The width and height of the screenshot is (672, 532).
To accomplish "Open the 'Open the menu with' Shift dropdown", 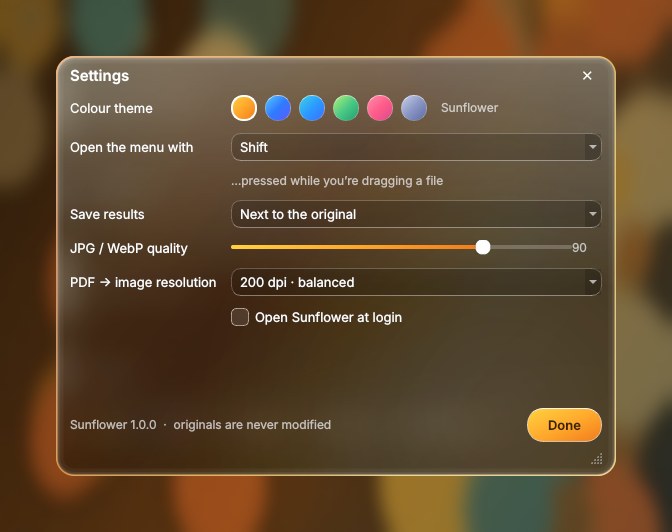I will pyautogui.click(x=416, y=147).
